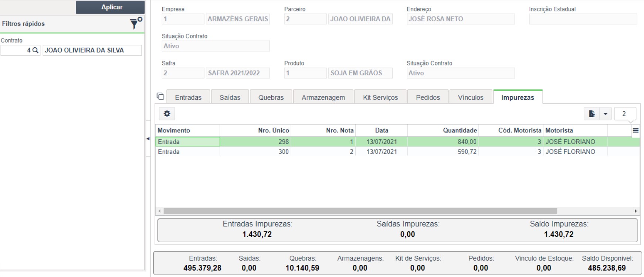Click the Contrato search magnifier icon
644x277 pixels.
tap(35, 50)
